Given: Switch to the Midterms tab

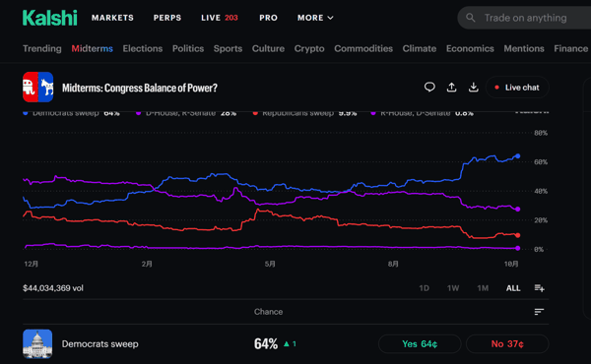Looking at the screenshot, I should 92,48.
